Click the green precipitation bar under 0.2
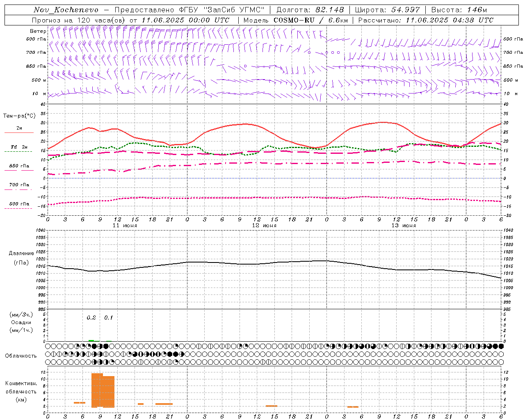Image resolution: width=525 pixels, height=420 pixels. pos(91,340)
